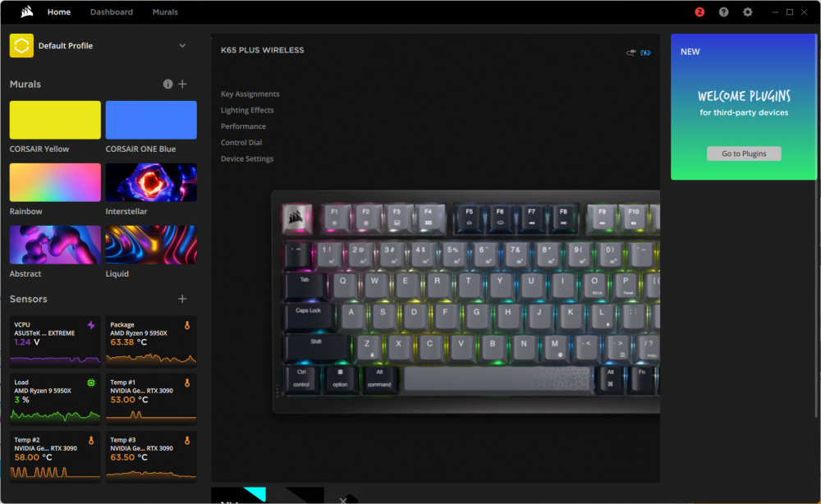Switch to the Murals tab
821x504 pixels.
(165, 11)
